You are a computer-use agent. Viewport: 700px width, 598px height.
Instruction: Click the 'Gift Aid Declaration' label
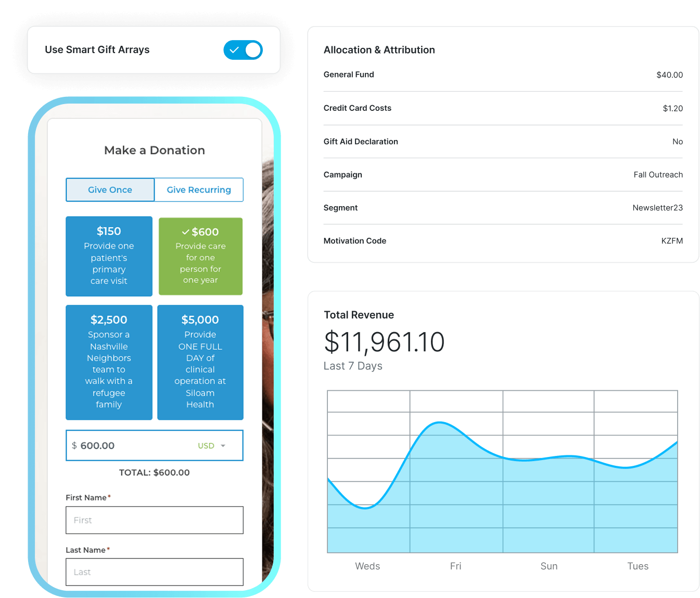click(361, 142)
